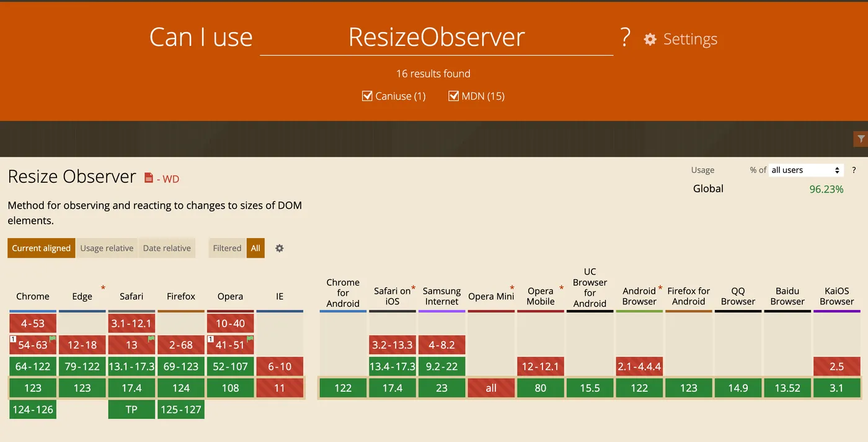Click the question mark help beside all users
The width and height of the screenshot is (868, 442).
click(854, 170)
